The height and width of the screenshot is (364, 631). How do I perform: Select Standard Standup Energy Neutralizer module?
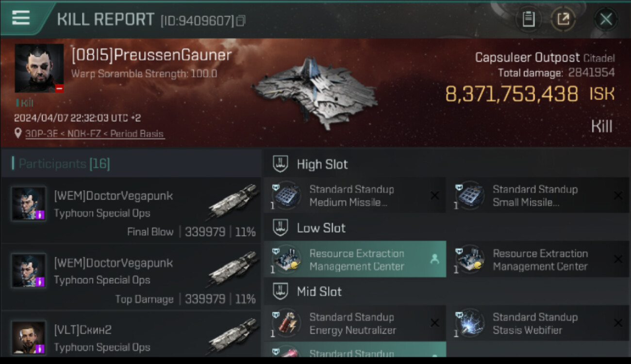tap(354, 323)
